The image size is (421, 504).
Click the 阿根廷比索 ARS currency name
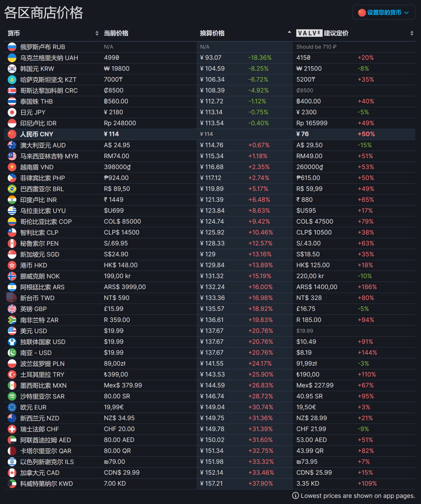[x=42, y=287]
